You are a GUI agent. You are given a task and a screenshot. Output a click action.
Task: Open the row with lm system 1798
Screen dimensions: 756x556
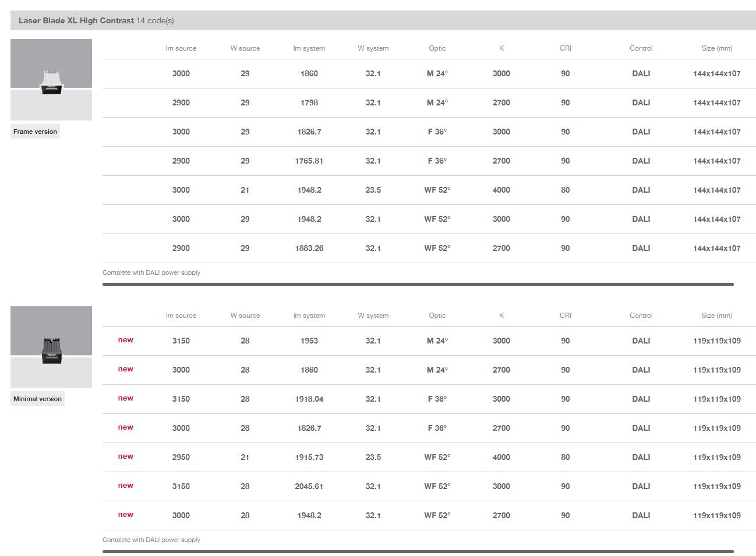pos(309,103)
